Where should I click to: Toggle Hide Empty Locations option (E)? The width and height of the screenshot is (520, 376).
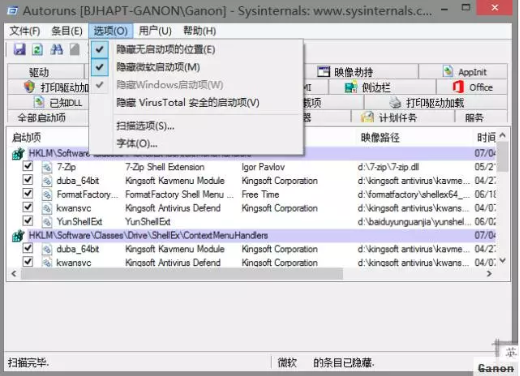[196, 49]
